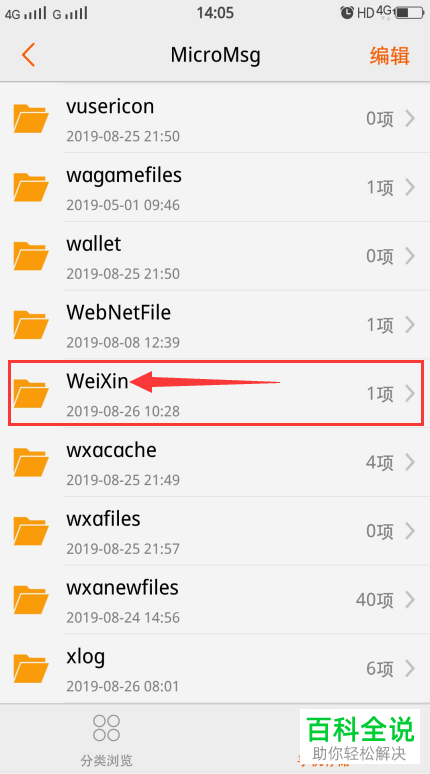430x774 pixels.
Task: Tap the xlog folder icon
Action: (x=31, y=669)
